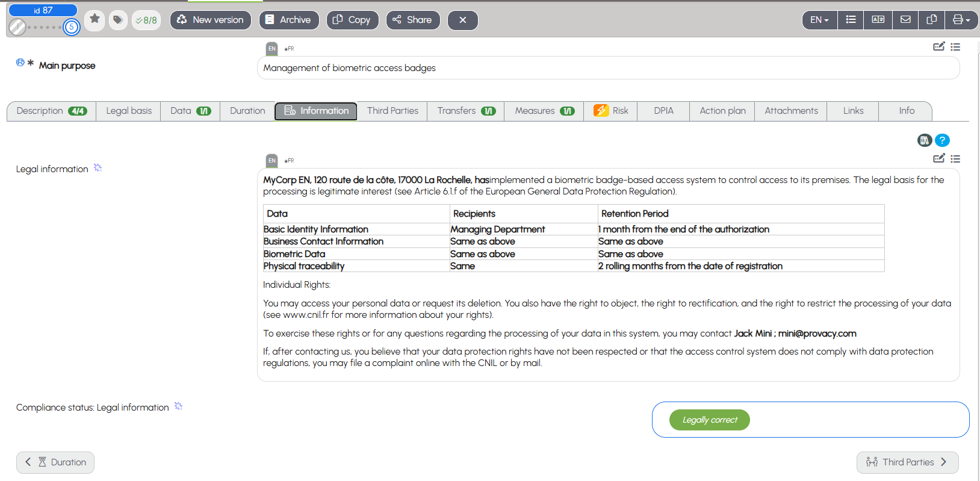Switch Main purpose to FR language
Viewport: 980px width, 481px height.
tap(290, 49)
